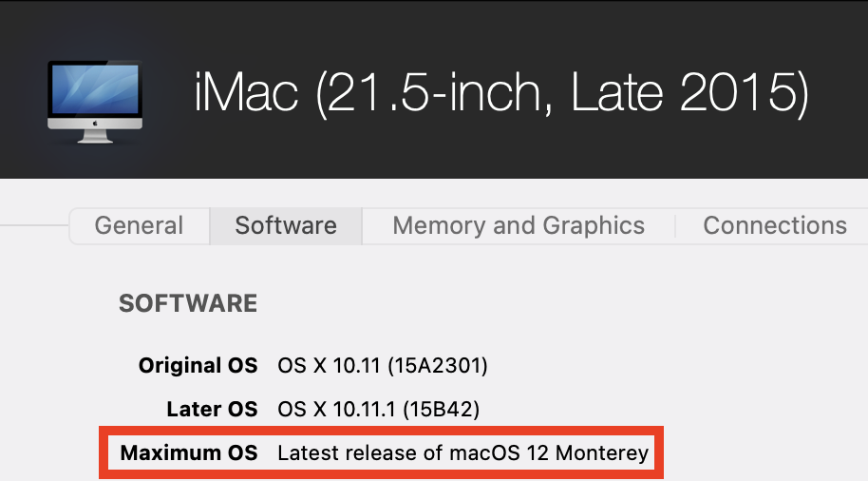This screenshot has height=481, width=868.
Task: Select the 'OS X 10.11' original OS version
Action: [328, 365]
